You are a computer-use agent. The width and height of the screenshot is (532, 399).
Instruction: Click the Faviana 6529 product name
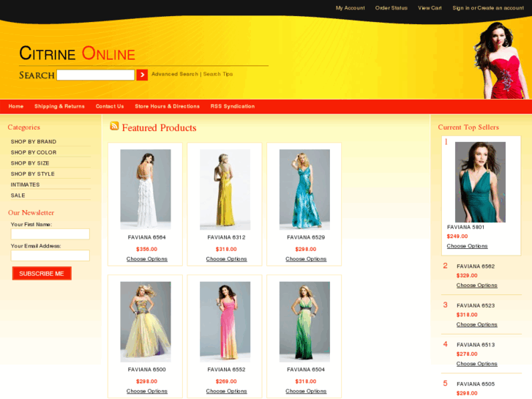(306, 237)
